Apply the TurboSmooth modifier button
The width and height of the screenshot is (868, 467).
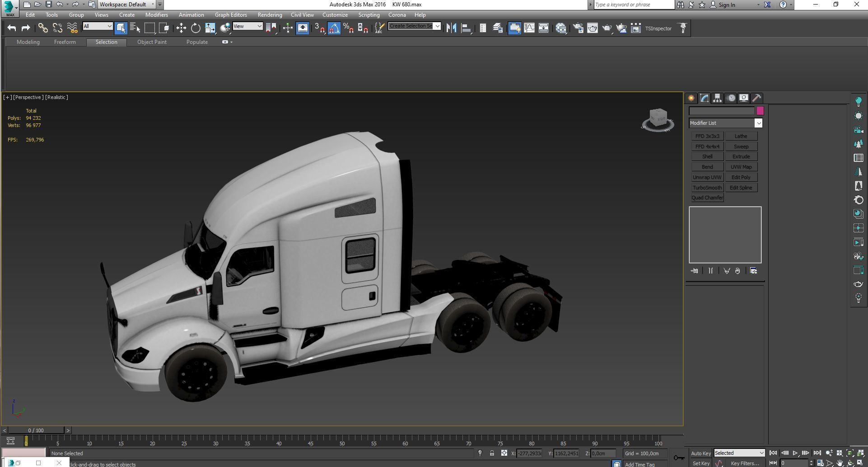[707, 188]
